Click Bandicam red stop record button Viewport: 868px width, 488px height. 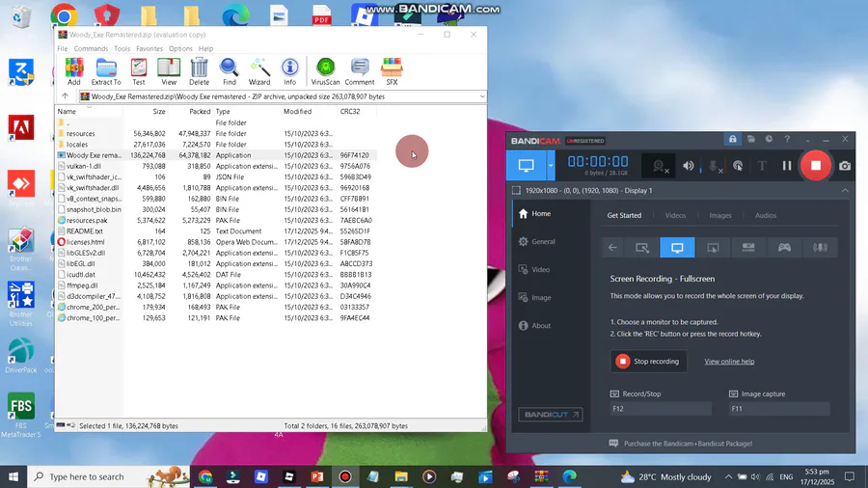point(815,166)
